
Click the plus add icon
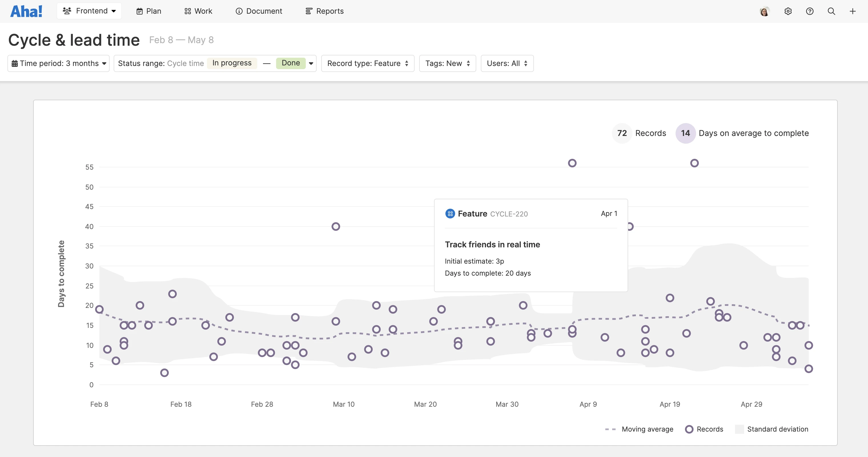click(853, 11)
